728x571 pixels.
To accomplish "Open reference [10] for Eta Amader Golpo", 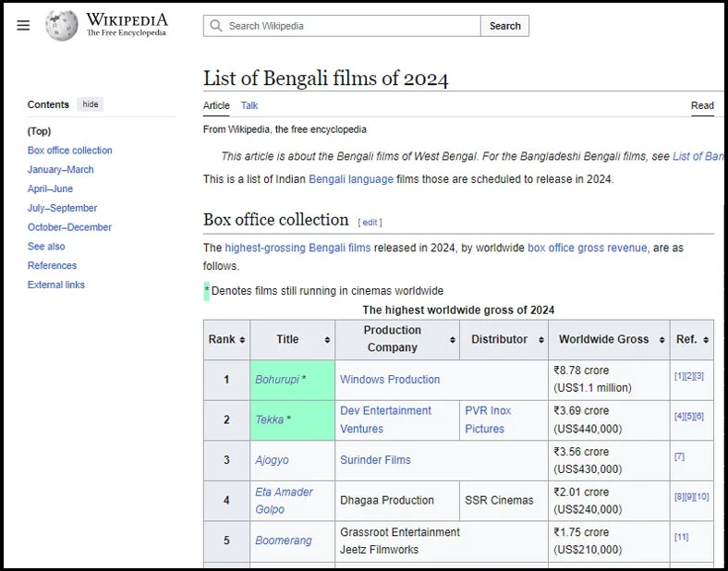I will (x=701, y=497).
